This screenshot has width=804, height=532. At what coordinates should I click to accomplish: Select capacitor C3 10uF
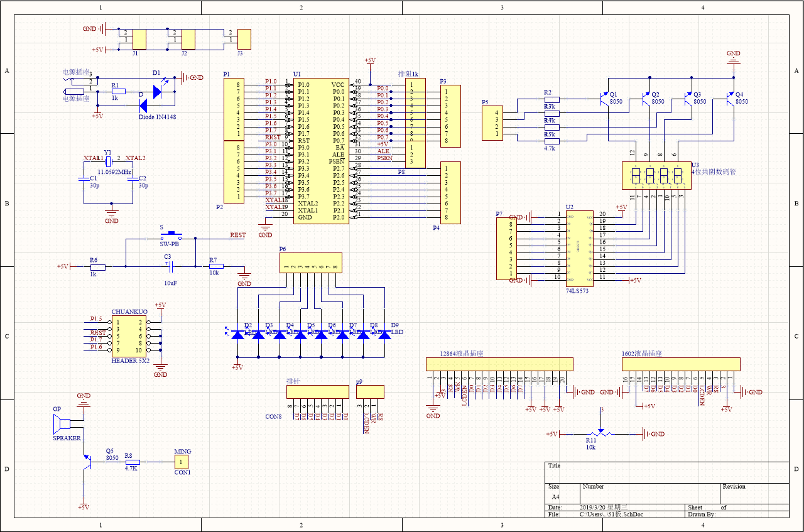pos(171,266)
